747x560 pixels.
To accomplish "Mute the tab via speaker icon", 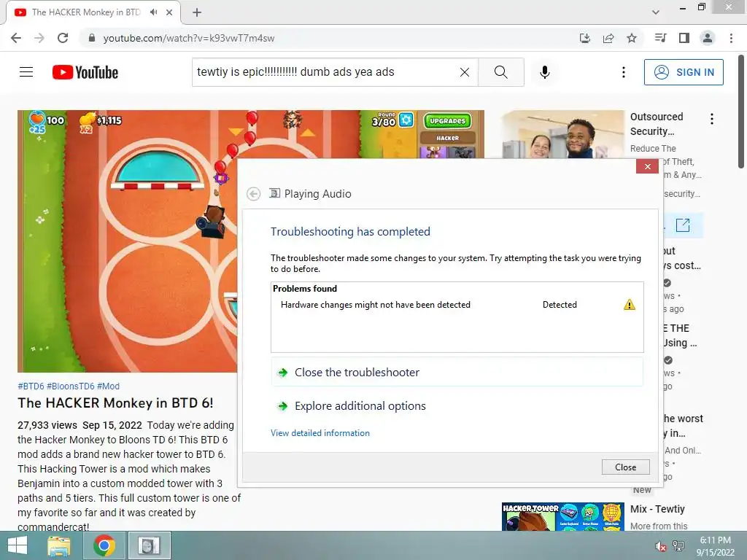I will pyautogui.click(x=153, y=12).
